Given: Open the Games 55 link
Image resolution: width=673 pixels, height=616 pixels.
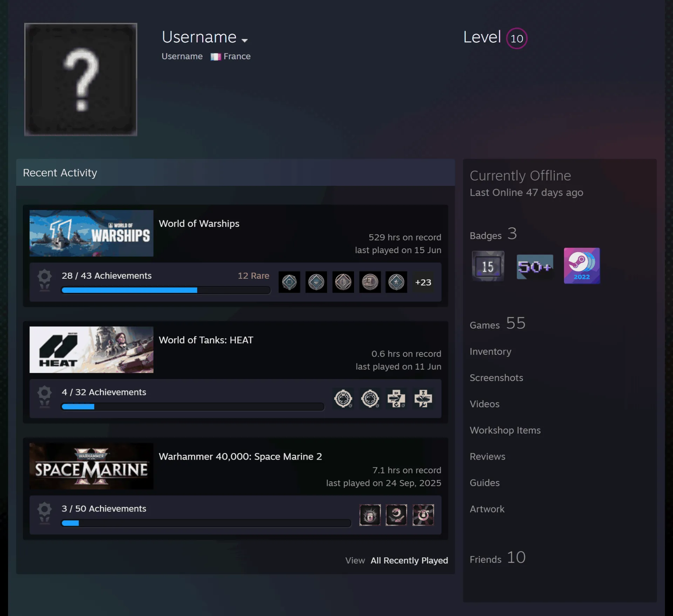Looking at the screenshot, I should [497, 323].
